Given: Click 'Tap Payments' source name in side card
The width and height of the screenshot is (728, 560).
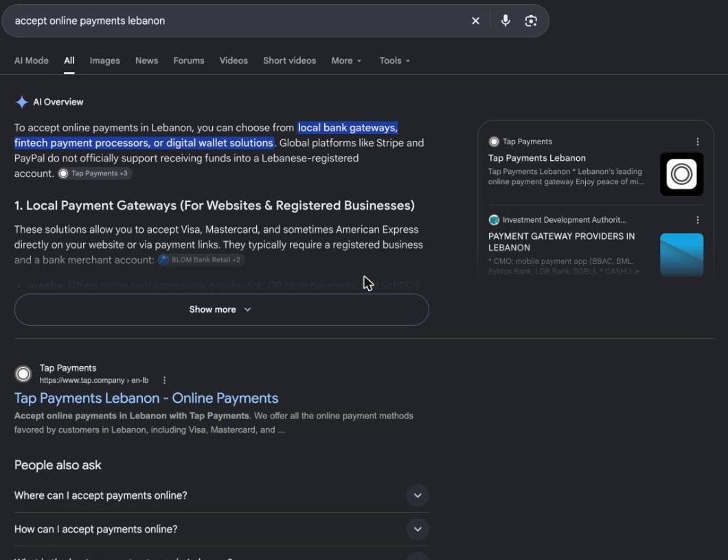Looking at the screenshot, I should 527,142.
